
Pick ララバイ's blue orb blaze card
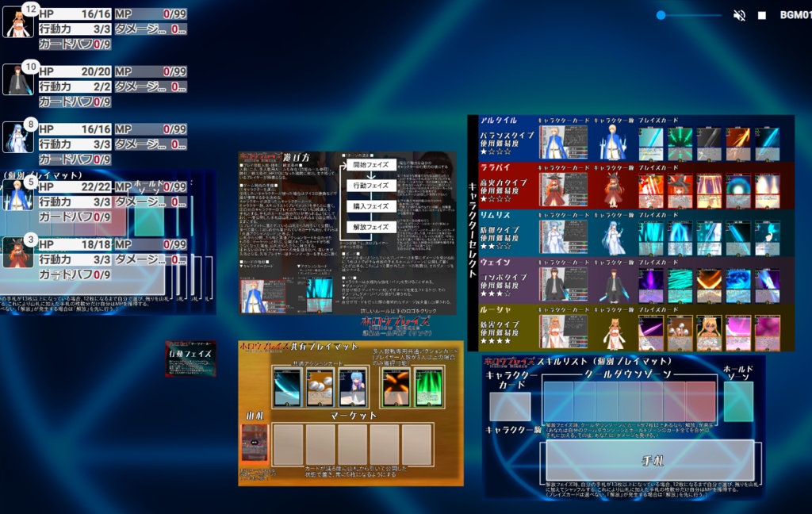tap(738, 190)
